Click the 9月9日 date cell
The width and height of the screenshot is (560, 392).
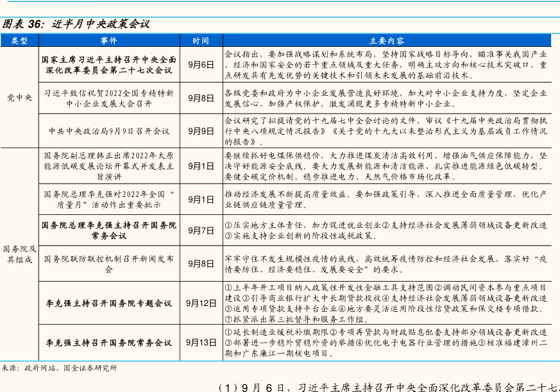click(201, 131)
